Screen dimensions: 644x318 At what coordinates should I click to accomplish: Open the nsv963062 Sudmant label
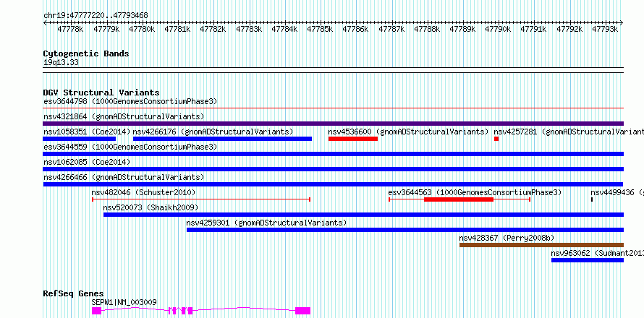click(x=597, y=253)
